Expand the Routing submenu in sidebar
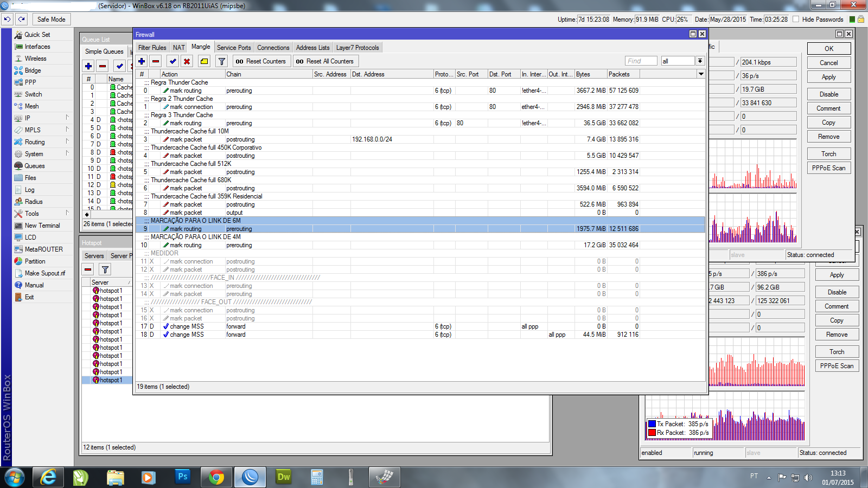 click(67, 142)
